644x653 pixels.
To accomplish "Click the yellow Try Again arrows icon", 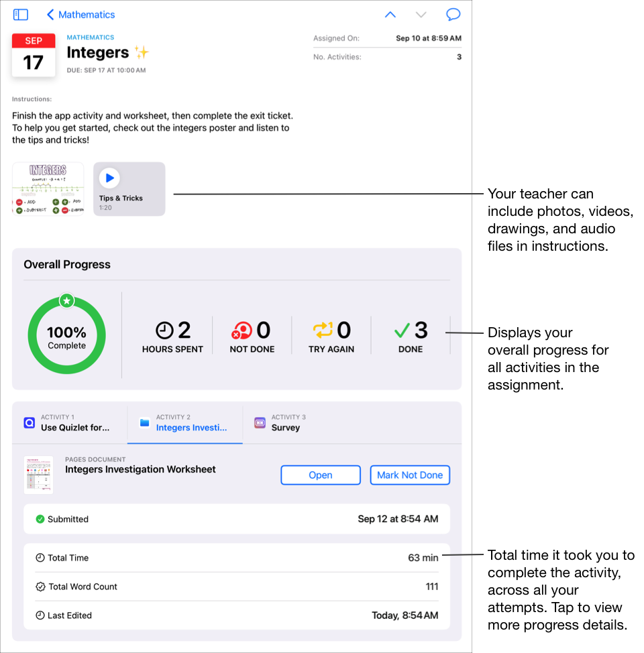I will (x=322, y=330).
